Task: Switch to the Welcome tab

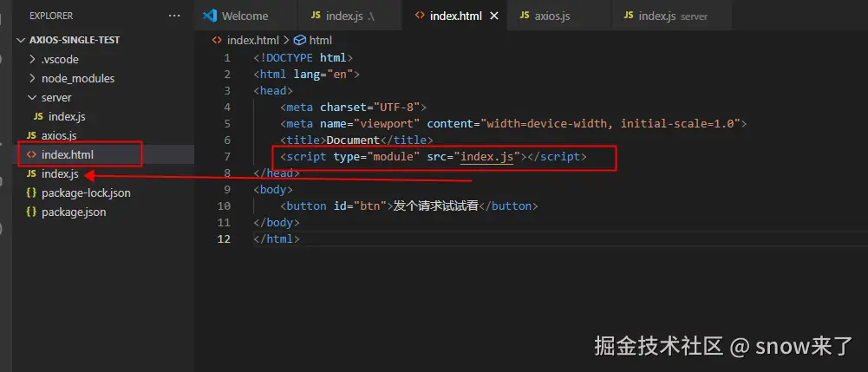Action: tap(245, 16)
